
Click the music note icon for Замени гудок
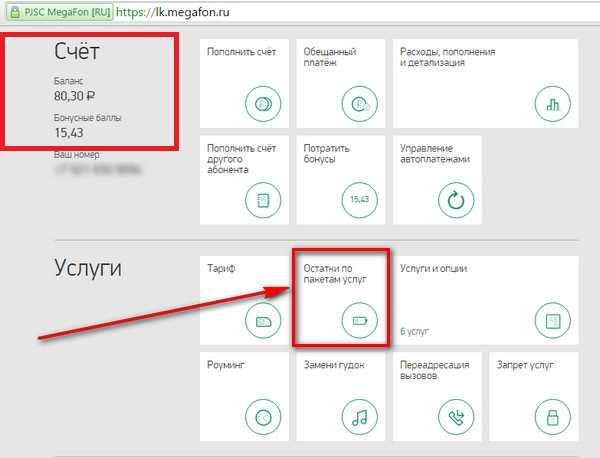point(358,416)
